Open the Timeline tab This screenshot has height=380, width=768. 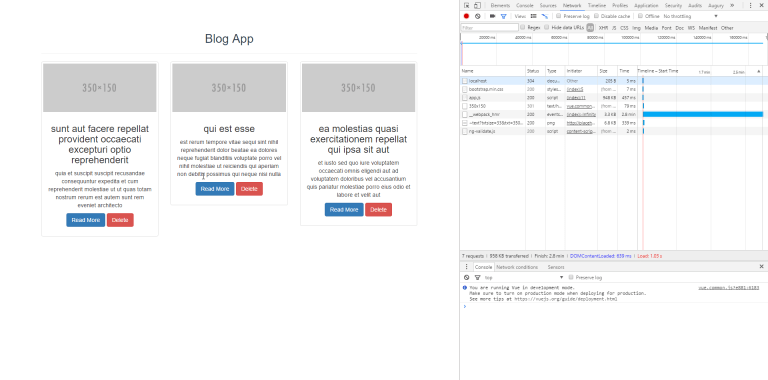pyautogui.click(x=597, y=5)
